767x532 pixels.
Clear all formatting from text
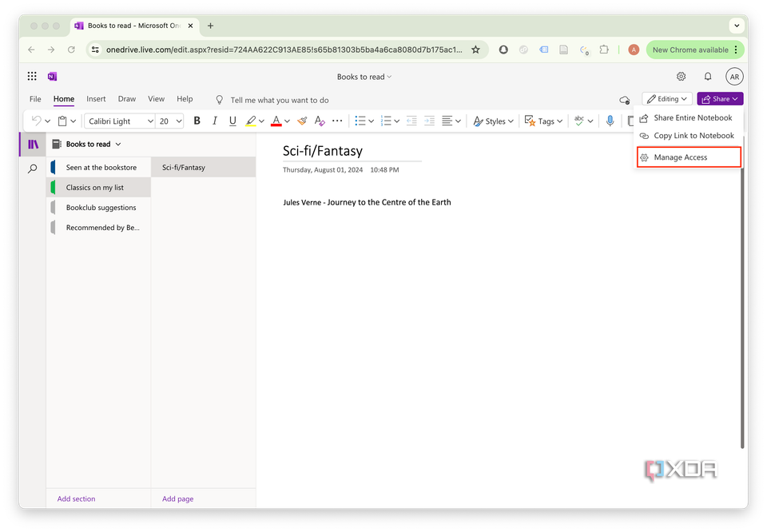pyautogui.click(x=320, y=121)
